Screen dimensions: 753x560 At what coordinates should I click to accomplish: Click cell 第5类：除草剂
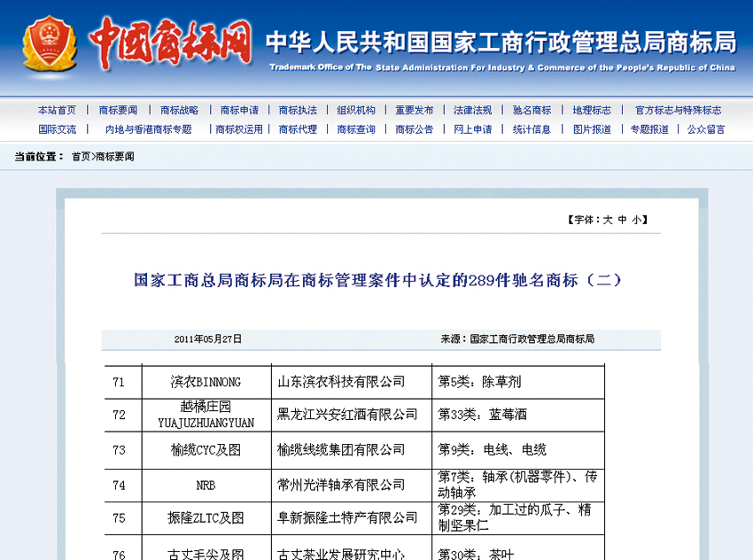[x=518, y=382]
